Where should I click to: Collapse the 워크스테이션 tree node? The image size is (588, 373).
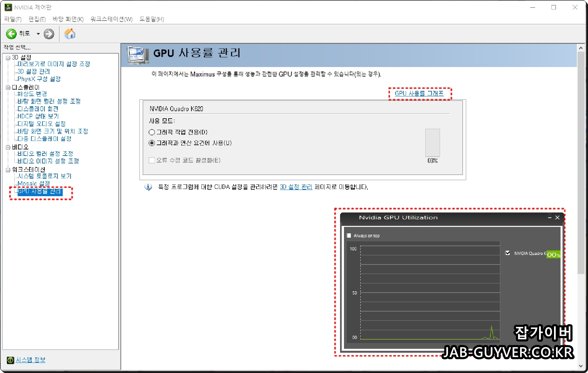(8, 170)
